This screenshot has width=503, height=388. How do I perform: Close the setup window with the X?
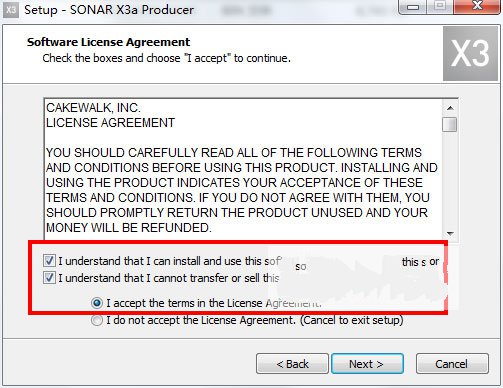point(478,6)
